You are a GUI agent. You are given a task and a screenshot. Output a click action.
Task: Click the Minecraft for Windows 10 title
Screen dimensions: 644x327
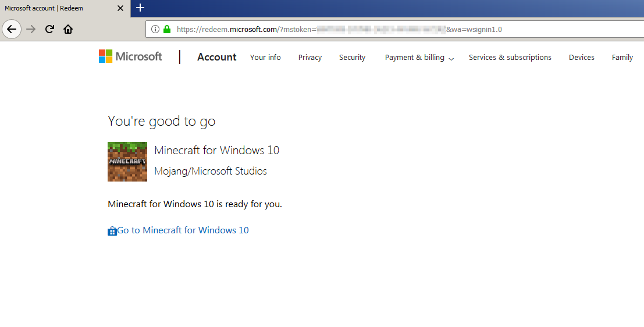click(x=216, y=150)
